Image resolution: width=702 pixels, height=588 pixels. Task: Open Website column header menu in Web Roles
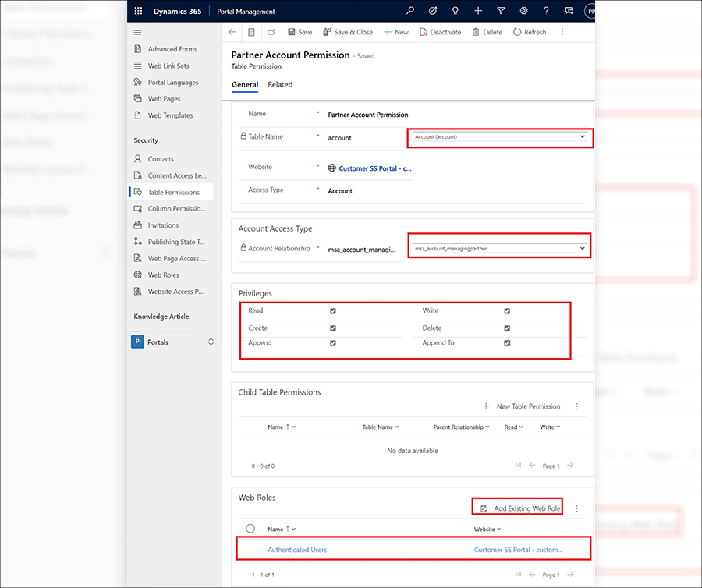click(x=487, y=529)
